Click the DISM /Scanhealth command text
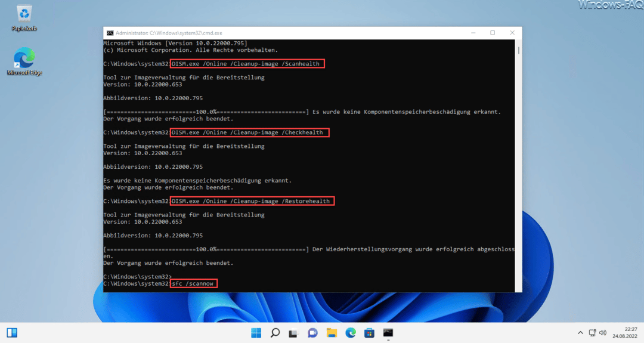Image resolution: width=644 pixels, height=343 pixels. pyautogui.click(x=246, y=64)
